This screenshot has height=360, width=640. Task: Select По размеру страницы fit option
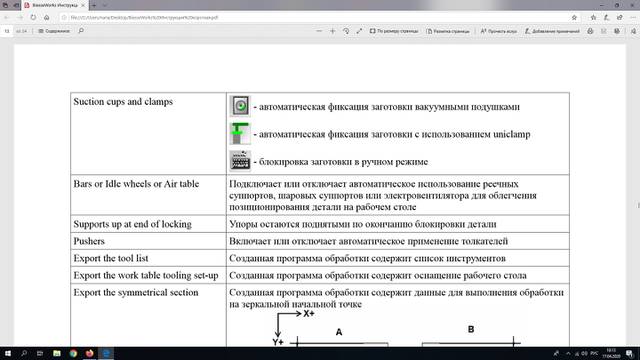coord(394,31)
